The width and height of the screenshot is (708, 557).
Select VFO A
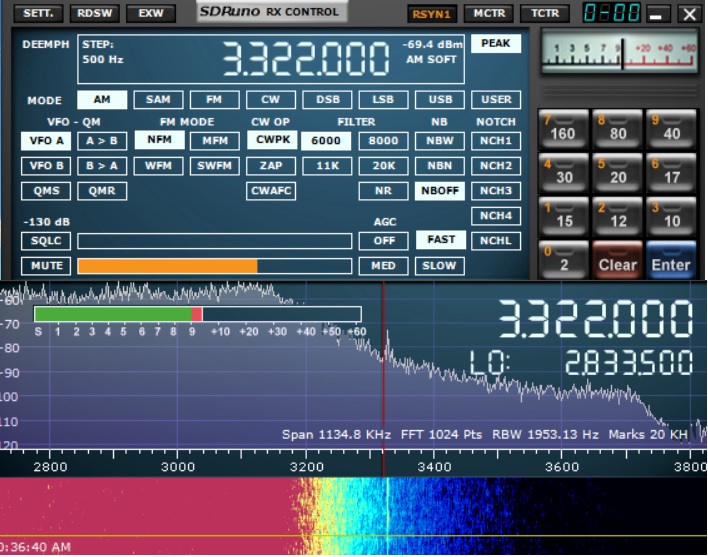(46, 141)
